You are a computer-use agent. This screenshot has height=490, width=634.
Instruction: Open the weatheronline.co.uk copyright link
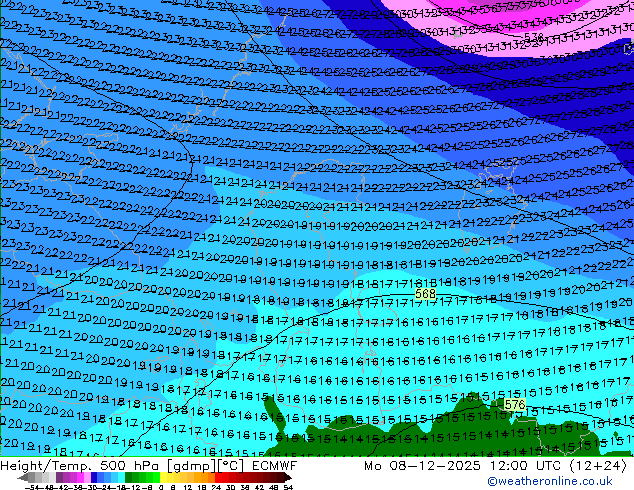(550, 481)
